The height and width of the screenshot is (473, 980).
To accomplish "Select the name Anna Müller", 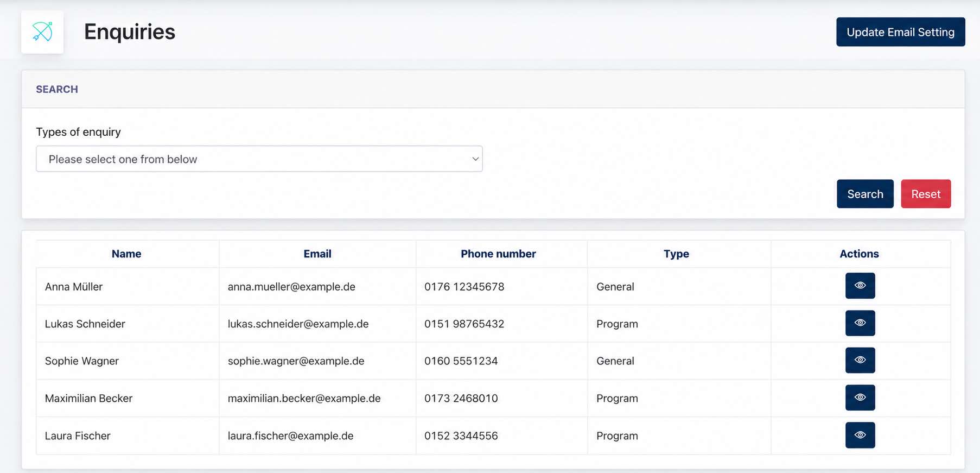I will coord(74,287).
